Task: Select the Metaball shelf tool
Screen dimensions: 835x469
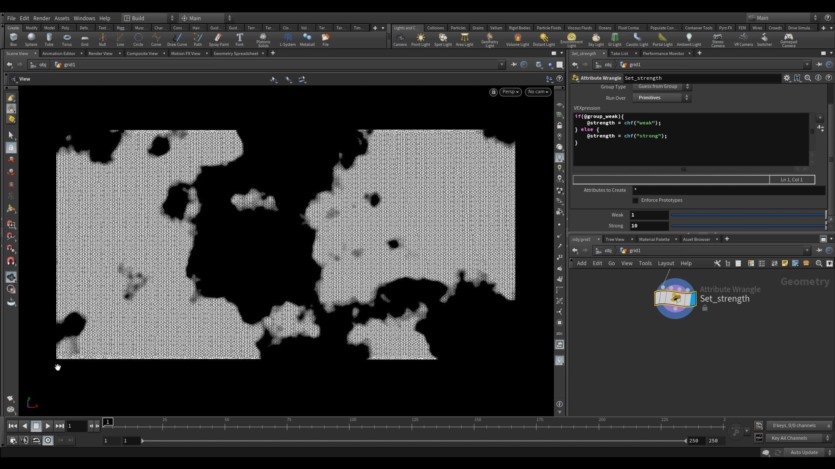Action: click(x=307, y=39)
